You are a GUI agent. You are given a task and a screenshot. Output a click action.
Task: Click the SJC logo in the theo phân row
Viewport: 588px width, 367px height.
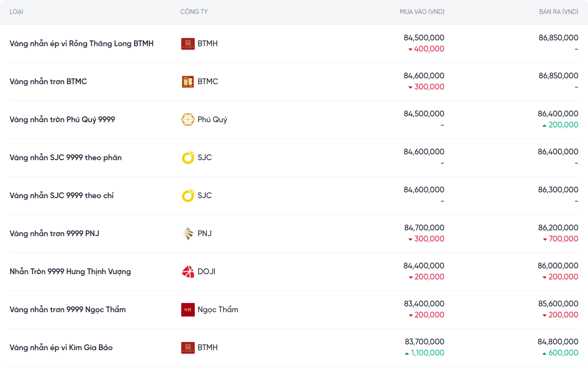coord(188,158)
